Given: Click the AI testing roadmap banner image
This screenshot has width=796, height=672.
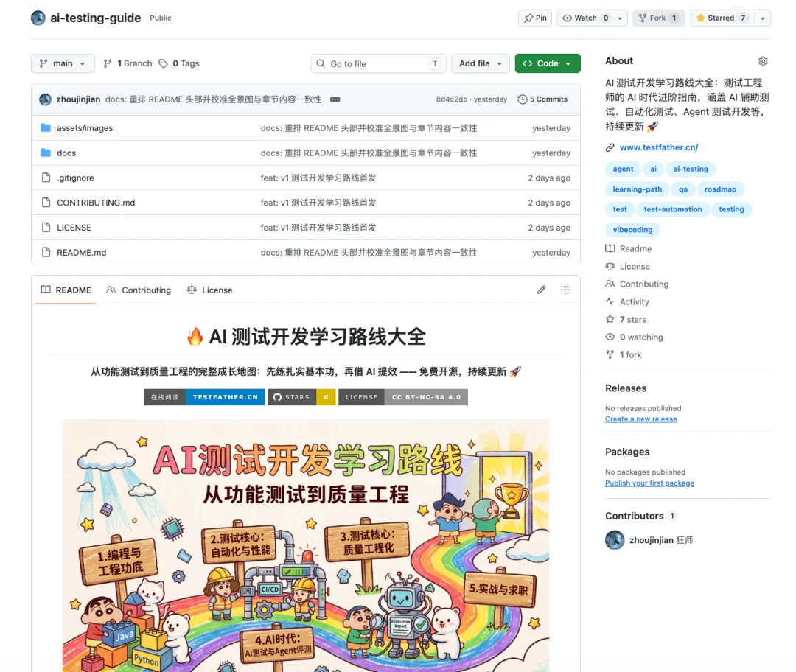Looking at the screenshot, I should tap(306, 545).
